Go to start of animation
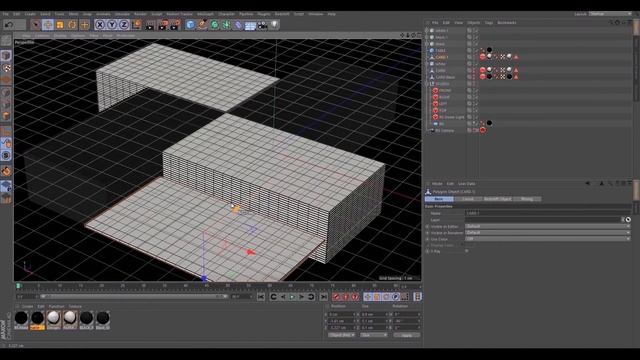 tap(261, 297)
